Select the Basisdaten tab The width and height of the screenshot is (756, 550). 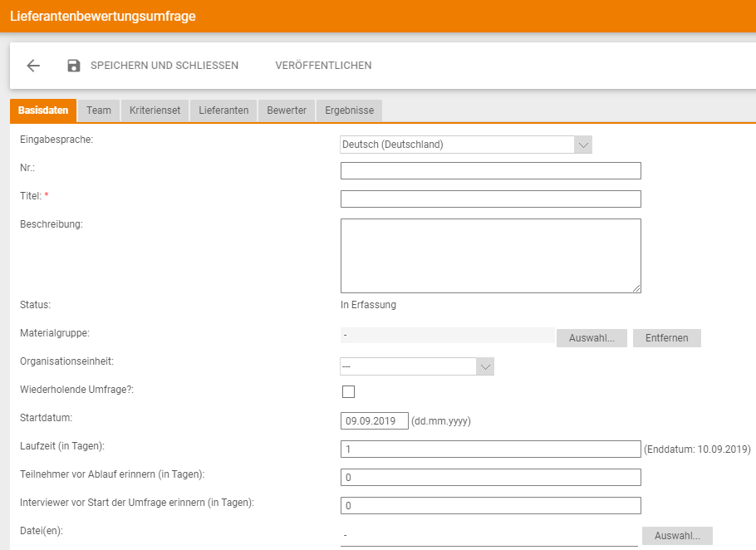coord(43,110)
